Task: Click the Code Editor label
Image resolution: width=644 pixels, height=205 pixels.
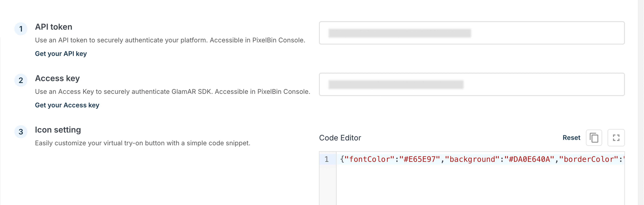Action: 340,138
